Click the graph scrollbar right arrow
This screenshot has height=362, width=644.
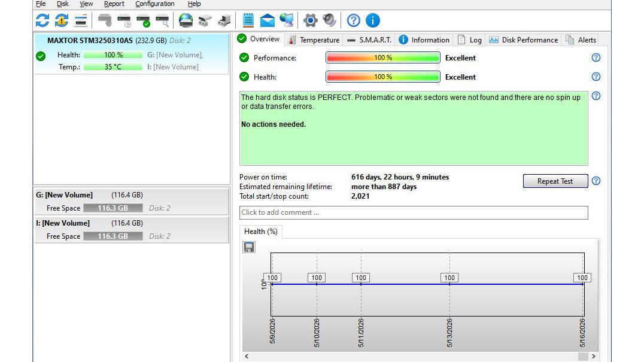(594, 356)
